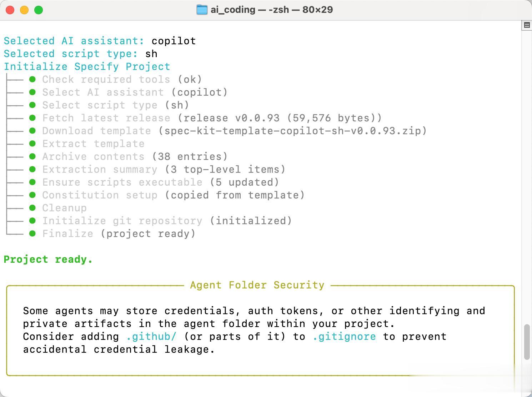Click green dot beside Constitution setup
The width and height of the screenshot is (532, 397).
32,195
